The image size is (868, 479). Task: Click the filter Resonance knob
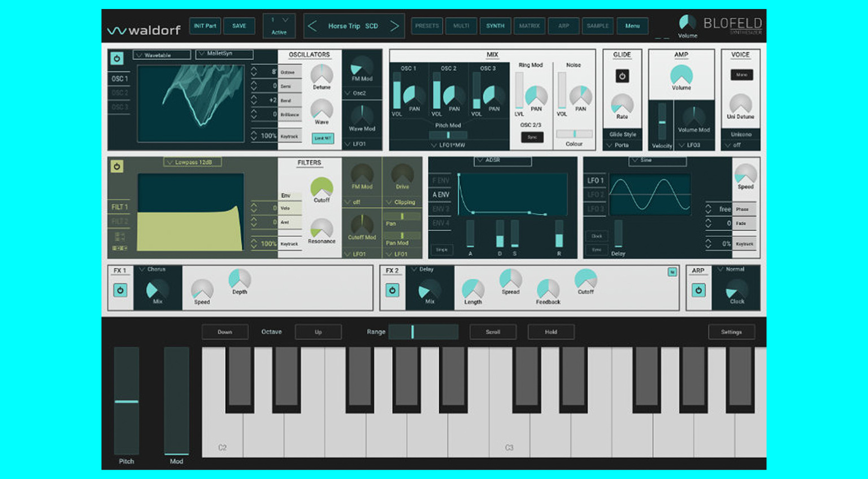[x=322, y=229]
